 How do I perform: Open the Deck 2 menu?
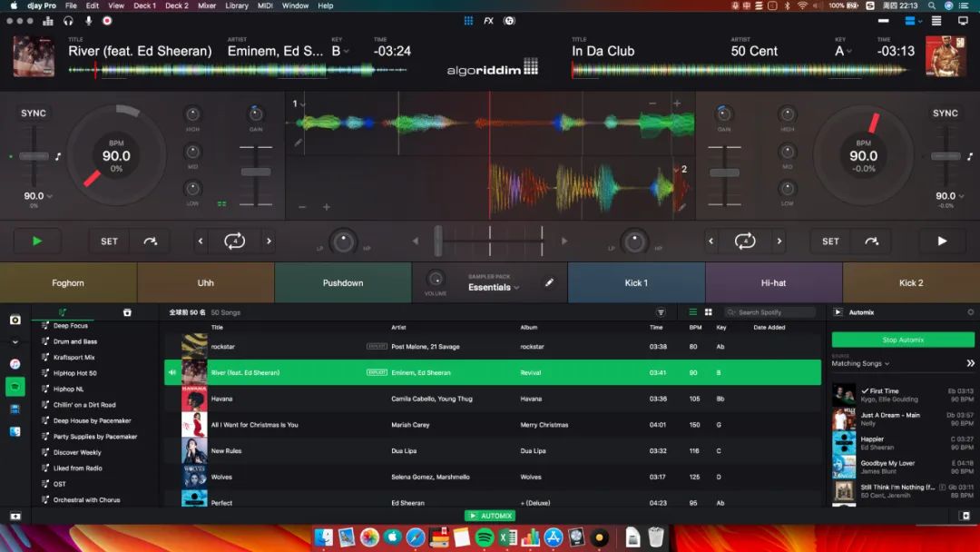176,5
